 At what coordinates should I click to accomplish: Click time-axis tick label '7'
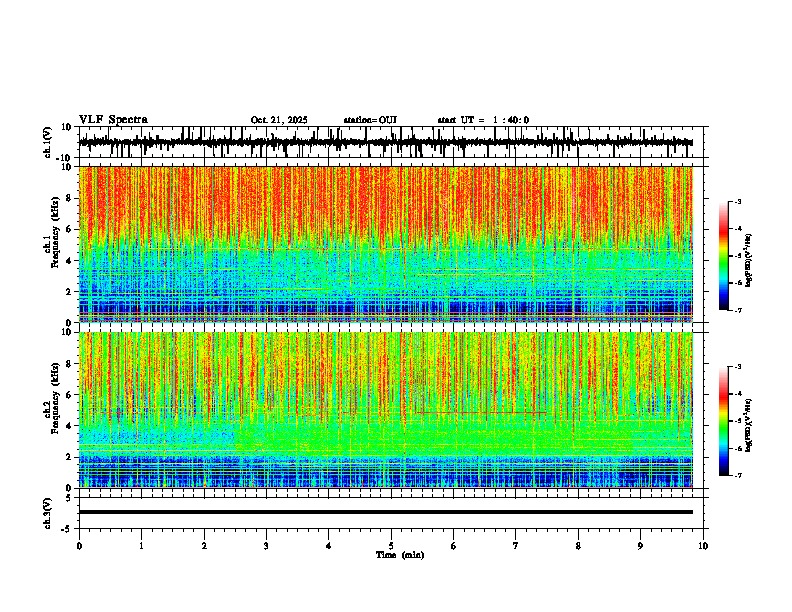[x=516, y=546]
